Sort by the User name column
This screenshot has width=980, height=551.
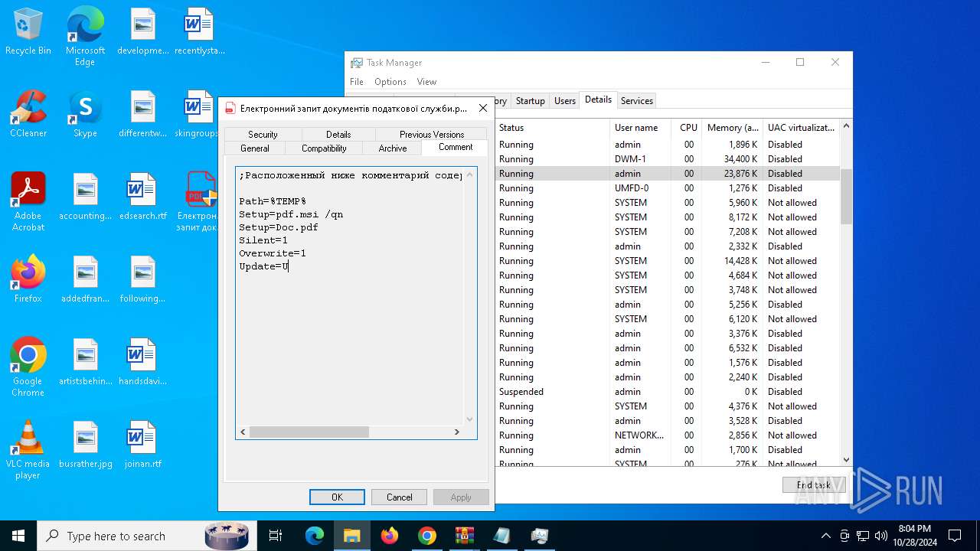(640, 128)
